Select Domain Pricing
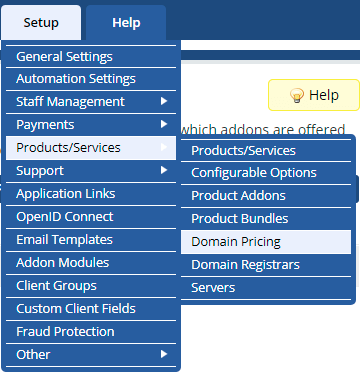Screen dimensions: 362x372 [x=266, y=242]
